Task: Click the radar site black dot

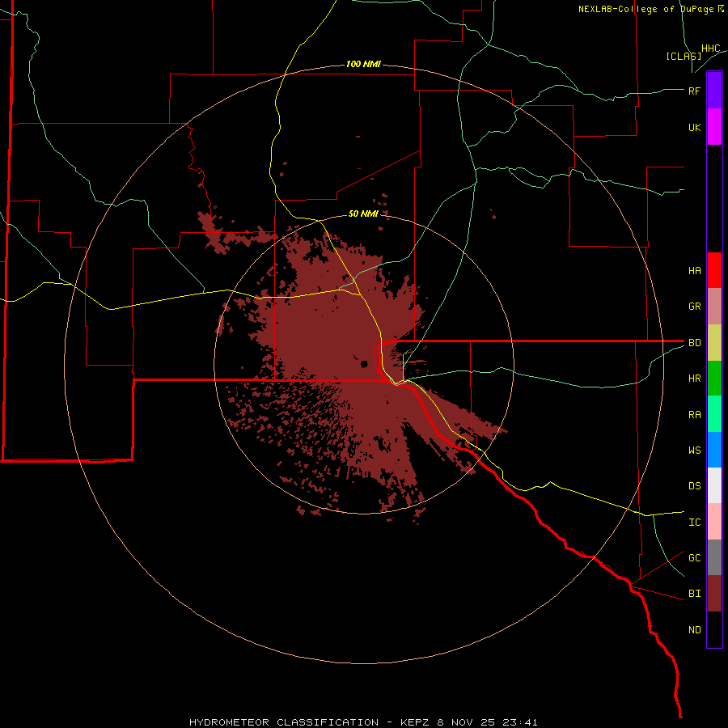Action: 364,363
